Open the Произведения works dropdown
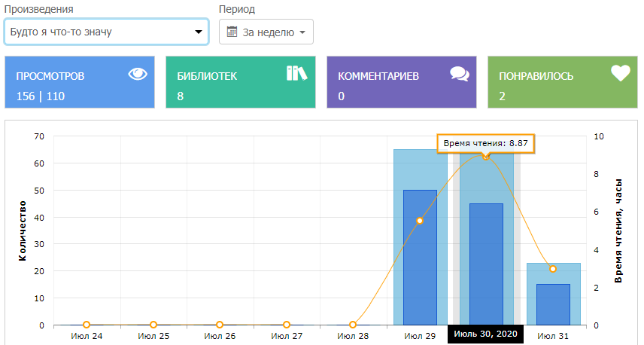The width and height of the screenshot is (644, 345). [x=106, y=32]
